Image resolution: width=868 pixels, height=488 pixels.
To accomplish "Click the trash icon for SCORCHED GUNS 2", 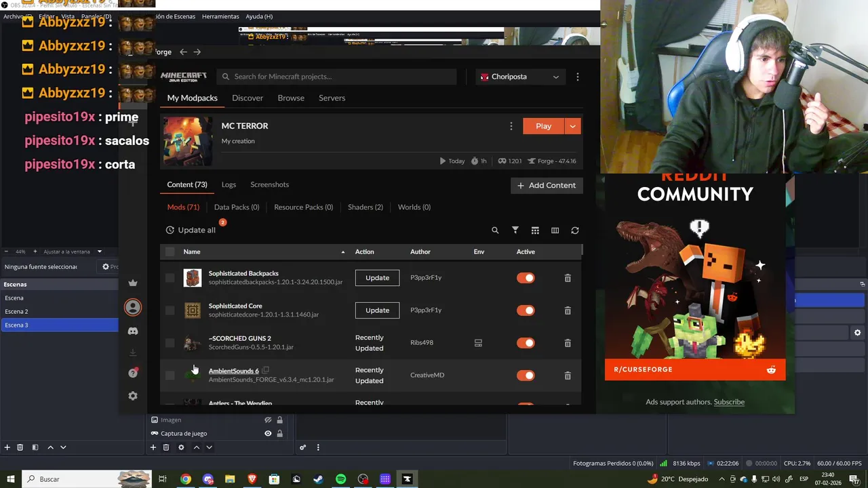I will pos(568,343).
